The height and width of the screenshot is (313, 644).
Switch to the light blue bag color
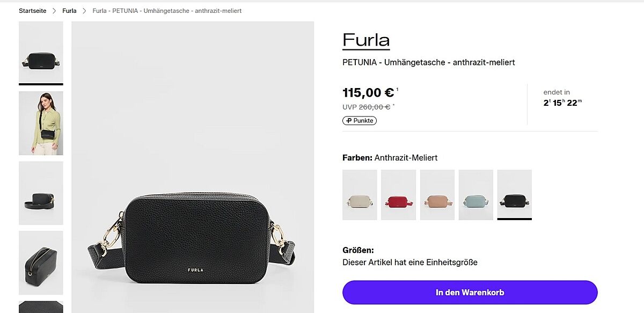475,194
